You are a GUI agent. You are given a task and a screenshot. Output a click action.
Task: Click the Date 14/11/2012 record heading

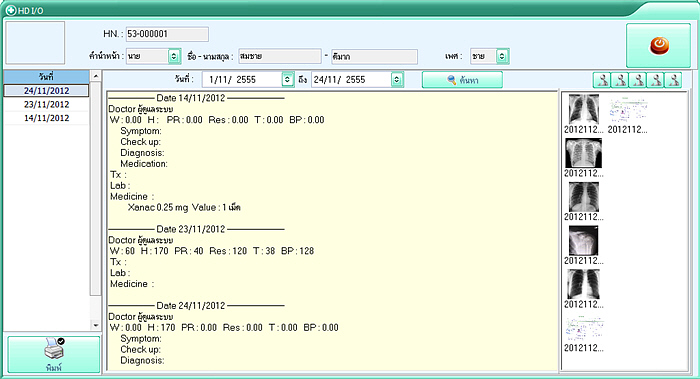[196, 98]
